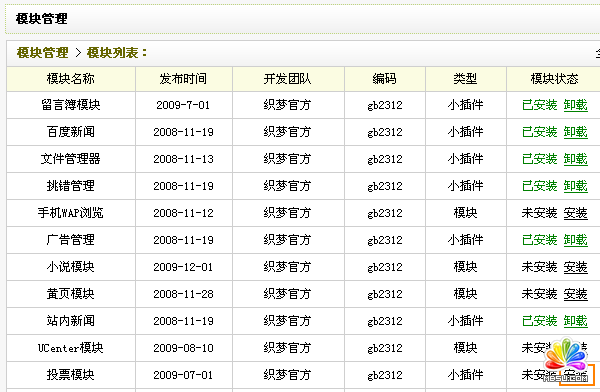This screenshot has width=600, height=392.
Task: Click 未安装 status in 黄页模块 row
Action: tap(540, 294)
